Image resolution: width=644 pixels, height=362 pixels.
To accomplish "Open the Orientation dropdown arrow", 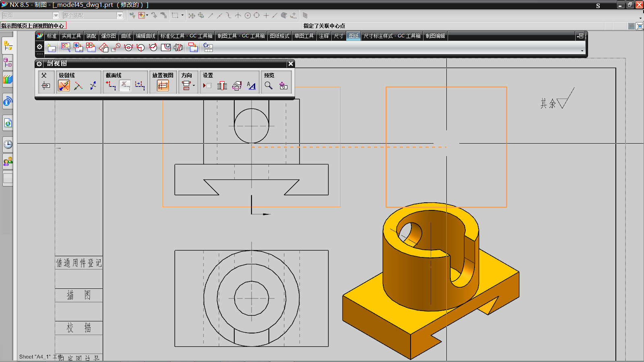I will 194,85.
